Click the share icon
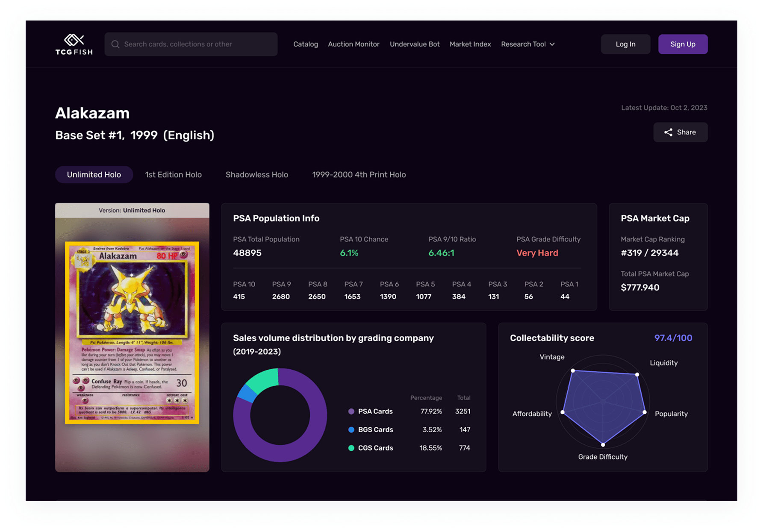 tap(668, 132)
